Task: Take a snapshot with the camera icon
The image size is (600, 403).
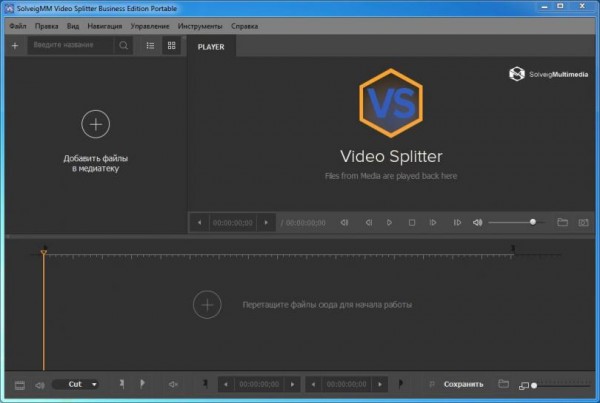Action: point(583,222)
